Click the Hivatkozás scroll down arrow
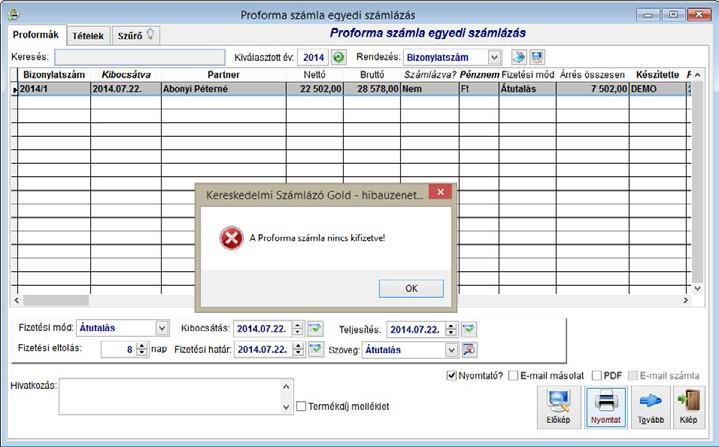The height and width of the screenshot is (447, 719). 286,407
